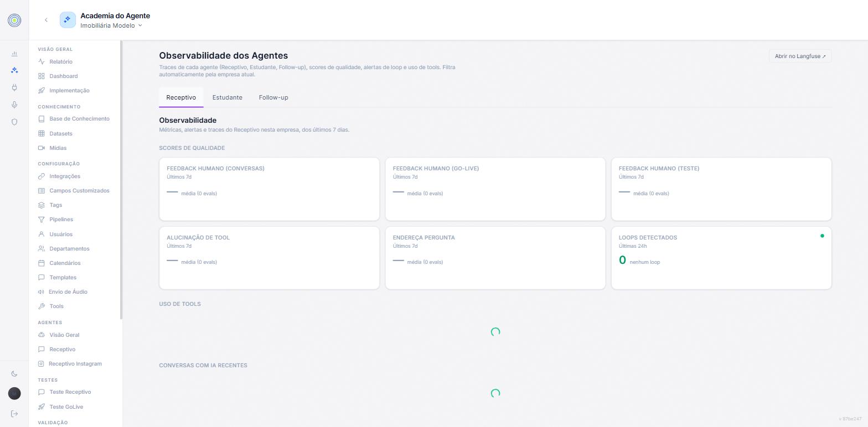Click the Visão Geral robot icon
The height and width of the screenshot is (427, 868).
[x=42, y=335]
